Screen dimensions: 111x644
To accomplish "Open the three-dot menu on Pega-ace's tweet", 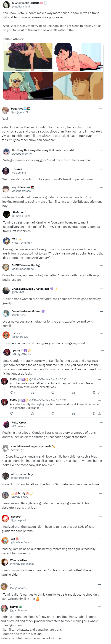I will point(101,108).
